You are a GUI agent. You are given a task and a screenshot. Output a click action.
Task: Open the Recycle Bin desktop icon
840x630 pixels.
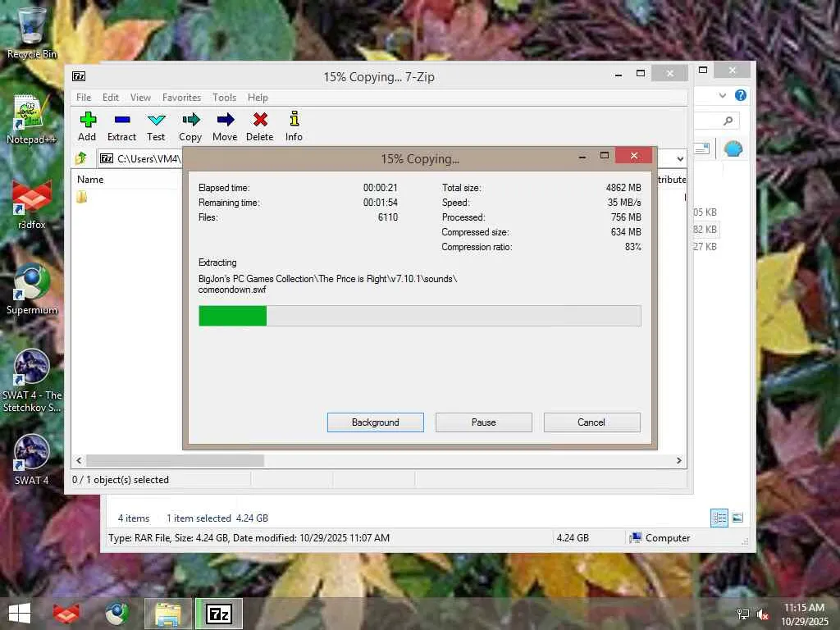tap(31, 32)
